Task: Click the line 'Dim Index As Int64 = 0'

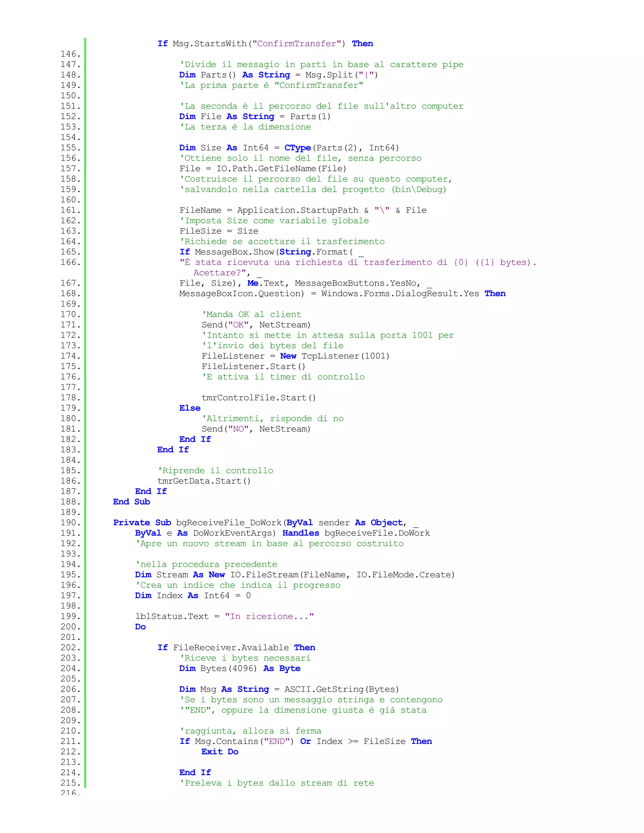Action: (193, 596)
